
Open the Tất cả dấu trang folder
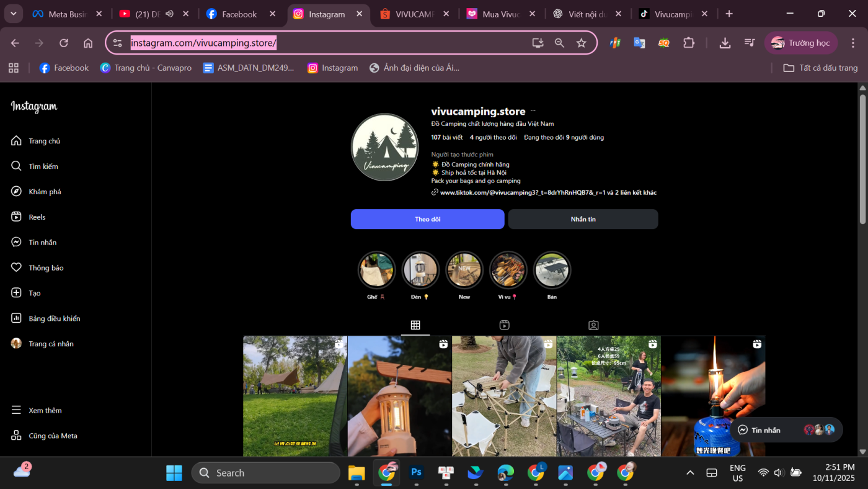coord(820,68)
